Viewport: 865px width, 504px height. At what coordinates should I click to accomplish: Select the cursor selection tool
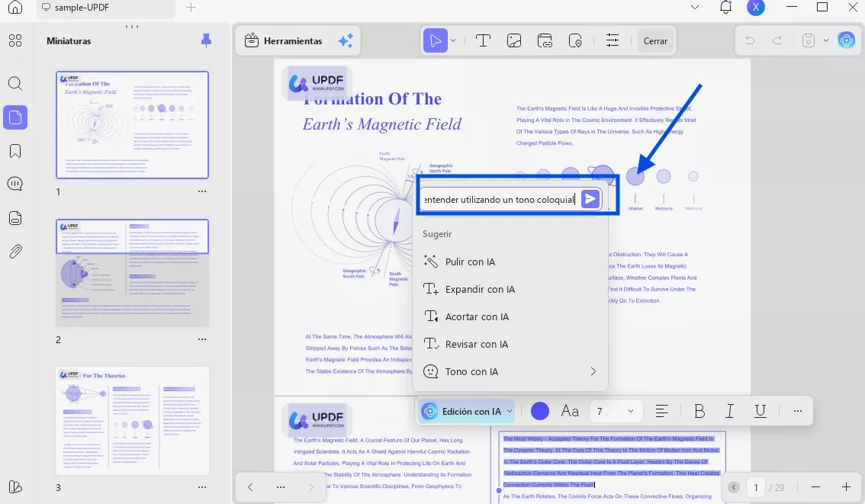click(x=436, y=41)
